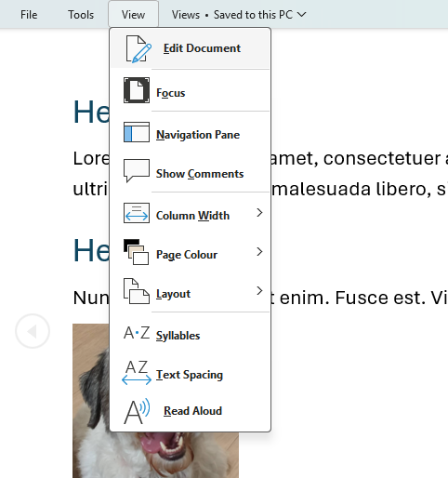Screen dimensions: 448x478
Task: Click the first 'He' heading in document
Action: 91,112
